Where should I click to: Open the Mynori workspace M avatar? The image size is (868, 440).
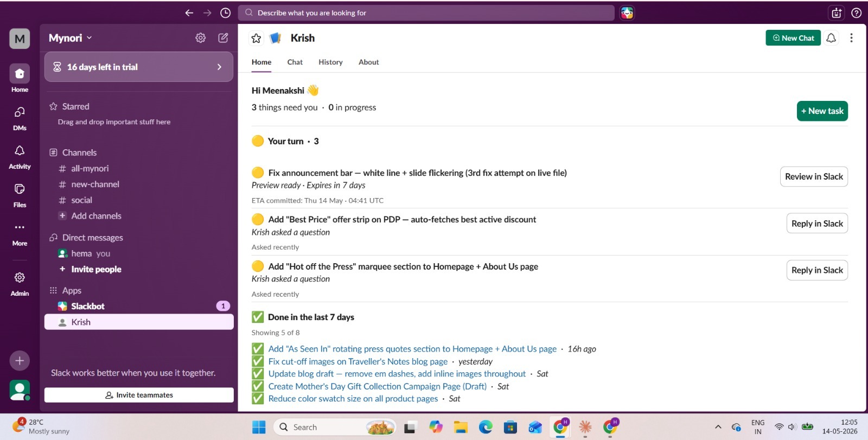click(x=20, y=39)
